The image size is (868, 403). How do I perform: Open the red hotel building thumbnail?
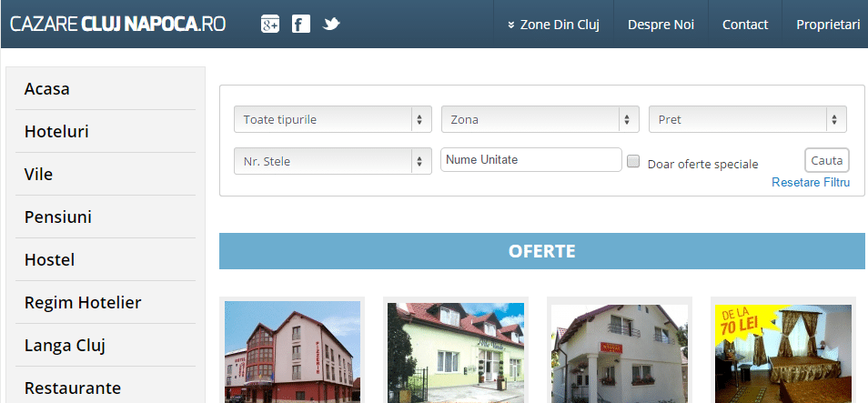pyautogui.click(x=292, y=352)
